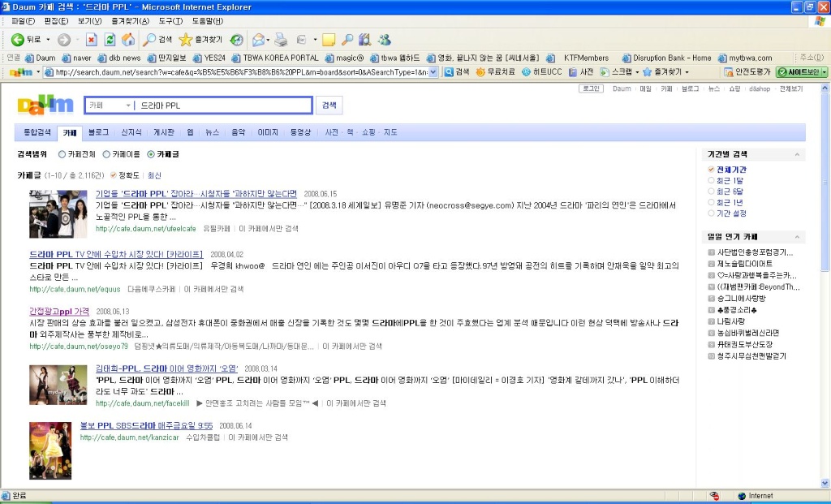Collapse the 기간별 검색 panel

click(797, 154)
